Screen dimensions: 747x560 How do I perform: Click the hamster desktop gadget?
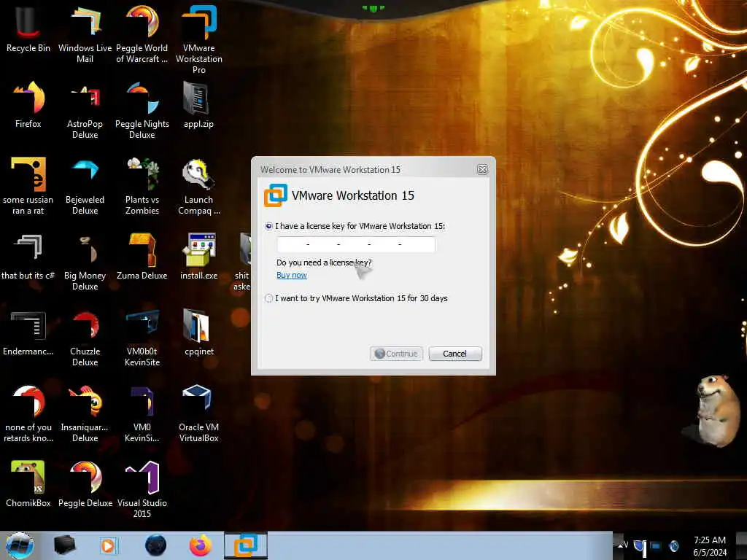719,410
